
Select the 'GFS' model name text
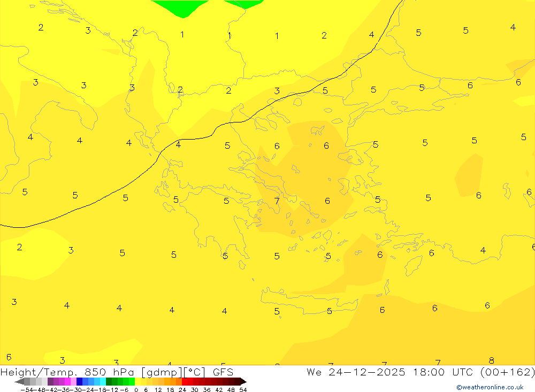[223, 372]
